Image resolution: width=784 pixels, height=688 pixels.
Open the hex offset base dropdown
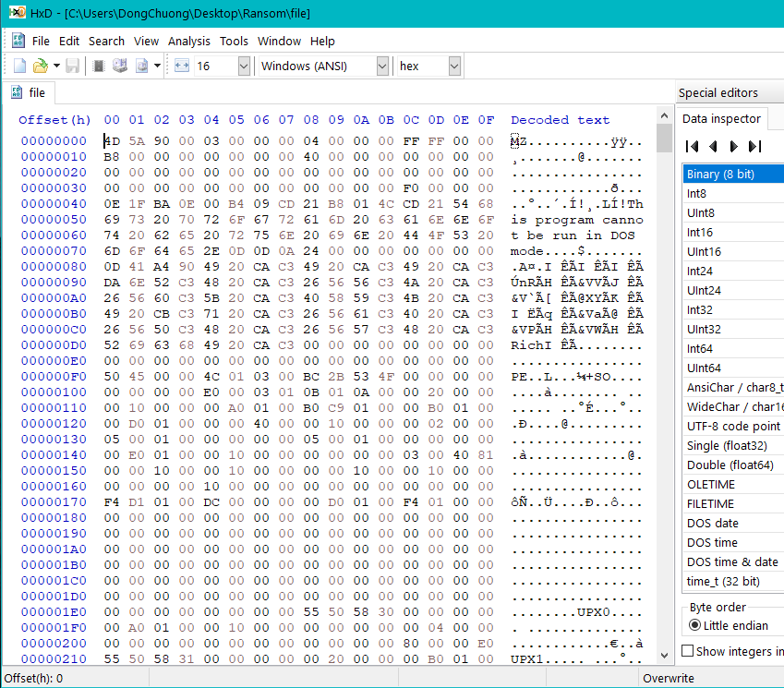pos(454,66)
